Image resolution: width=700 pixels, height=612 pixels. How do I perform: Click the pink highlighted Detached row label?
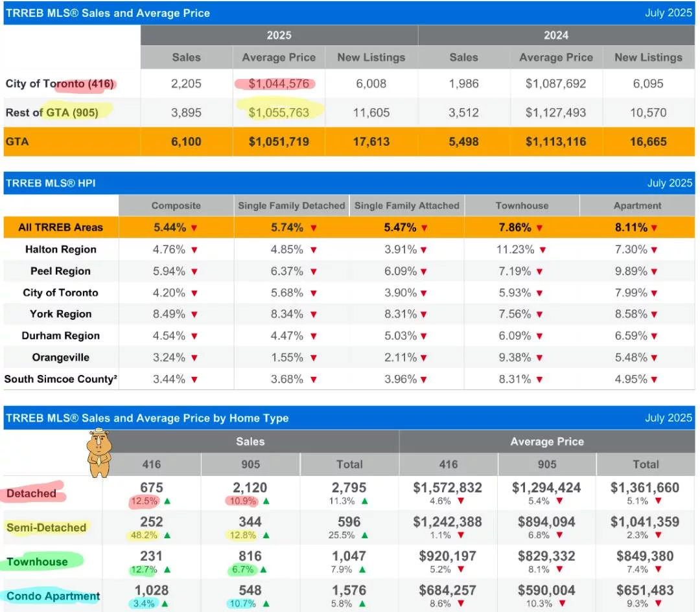click(x=32, y=493)
